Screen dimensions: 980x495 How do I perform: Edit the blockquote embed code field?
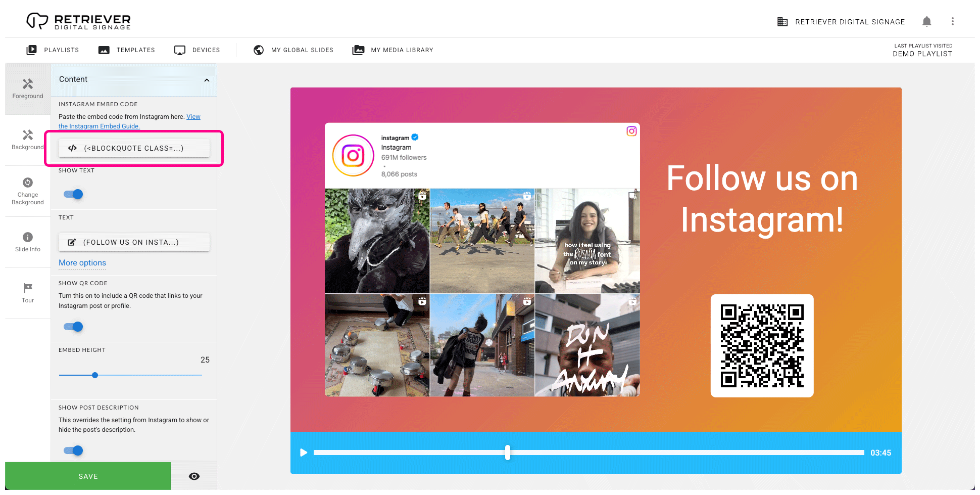tap(134, 148)
